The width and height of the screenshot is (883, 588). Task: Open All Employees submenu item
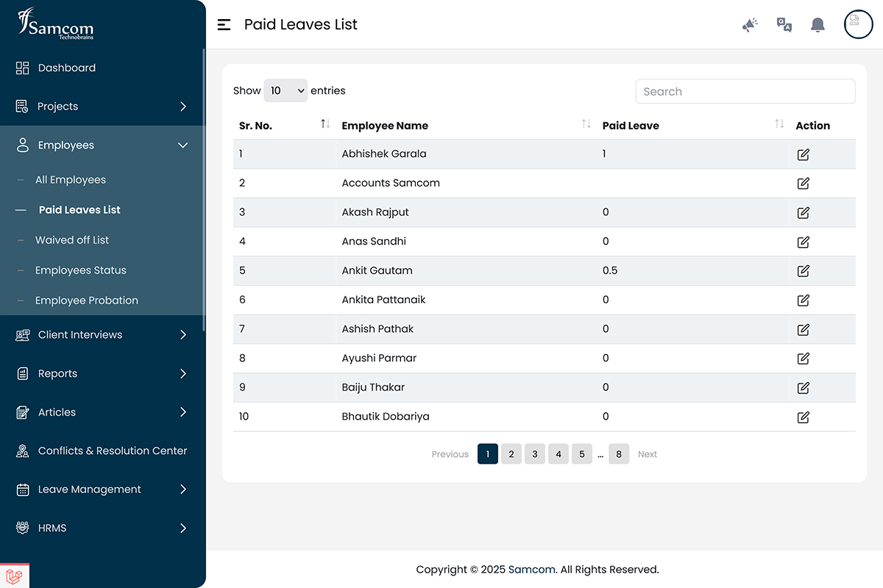[71, 180]
